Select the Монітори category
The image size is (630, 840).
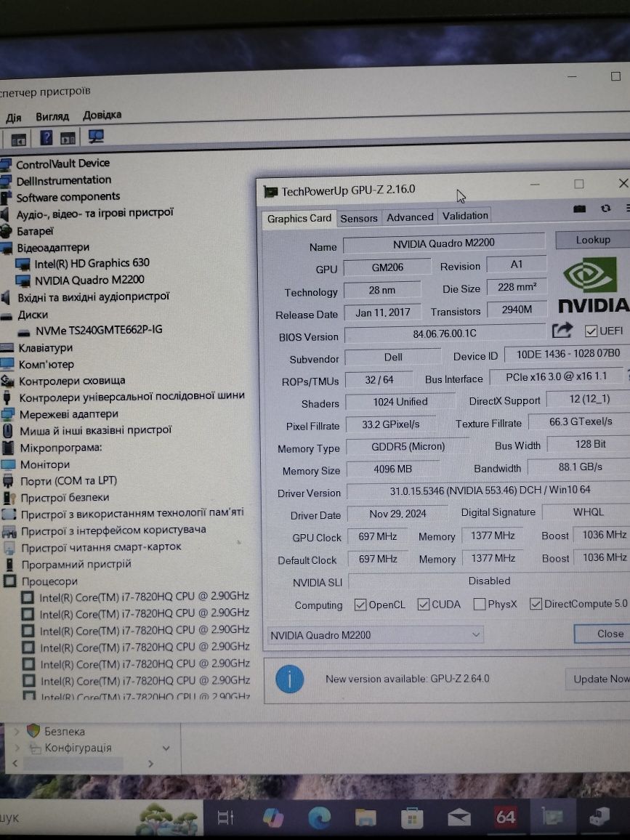tap(44, 464)
